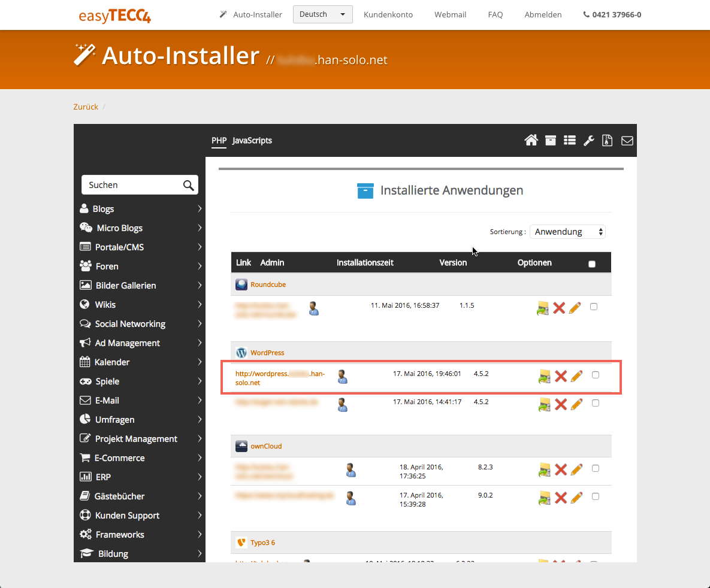Open the Sortierung Anwendung dropdown
Screen dimensions: 710x588
[x=567, y=232]
